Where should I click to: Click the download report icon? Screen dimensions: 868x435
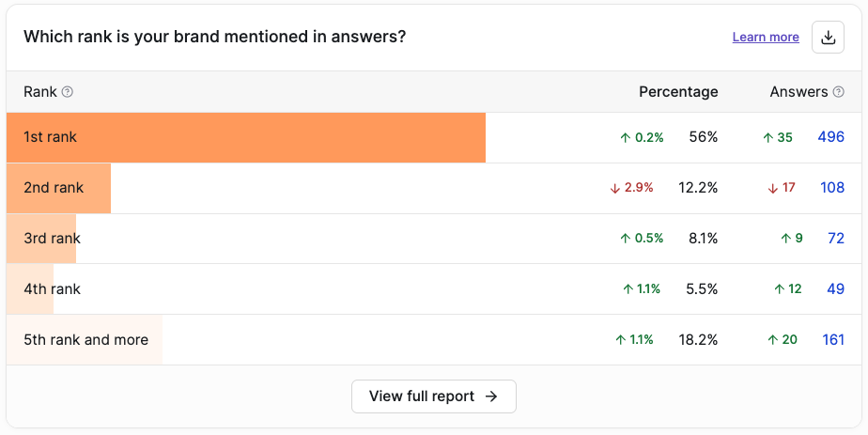(828, 37)
